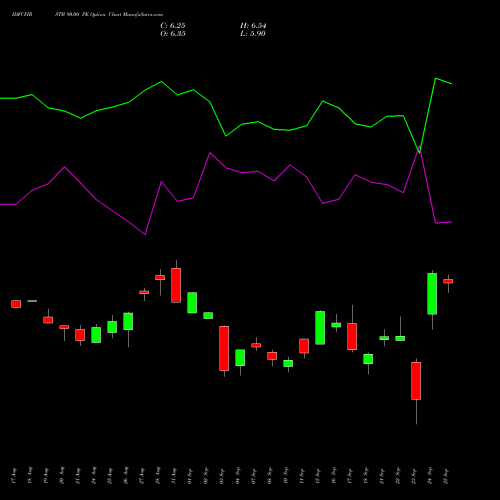
Task: Select the 21 Sep date label
Action: [x=382, y=476]
